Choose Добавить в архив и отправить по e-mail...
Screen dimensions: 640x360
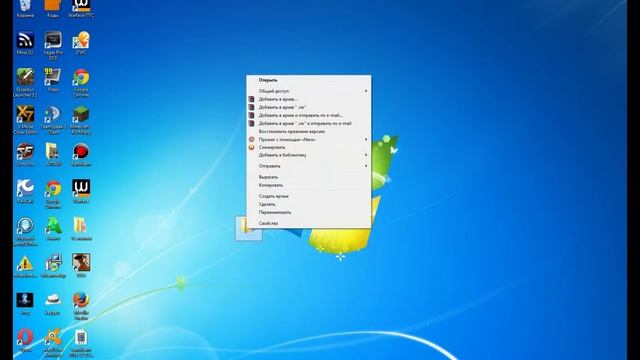pos(309,115)
